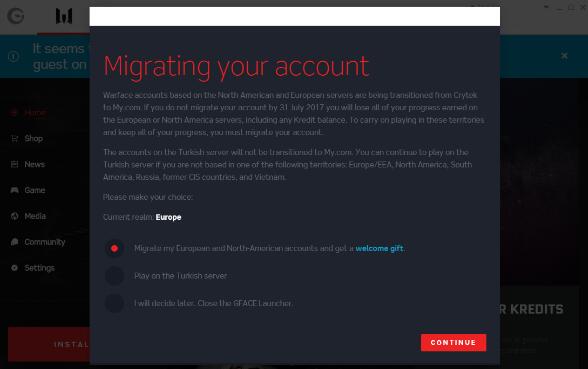Viewport: 588px width, 369px height.
Task: Click the Settings gear icon
Action: (x=15, y=268)
